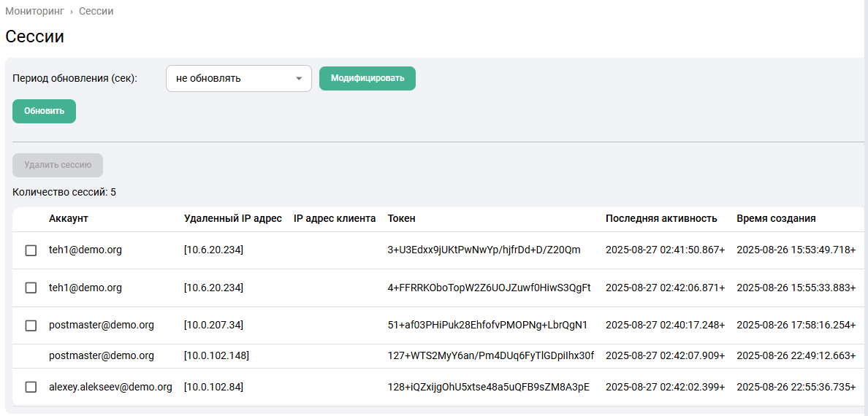Go to Мониторинг in the breadcrumb
Image resolution: width=868 pixels, height=416 pixels.
34,12
